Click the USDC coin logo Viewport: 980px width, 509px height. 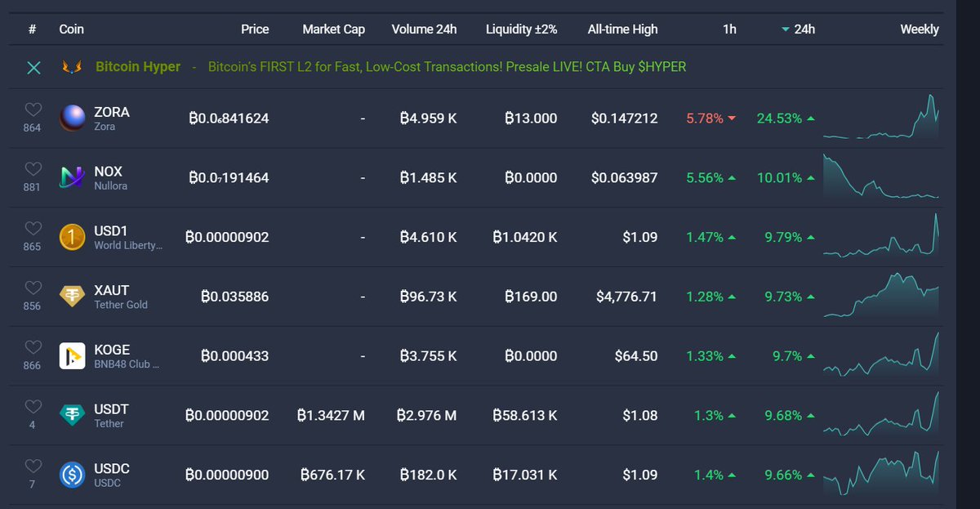[x=73, y=475]
